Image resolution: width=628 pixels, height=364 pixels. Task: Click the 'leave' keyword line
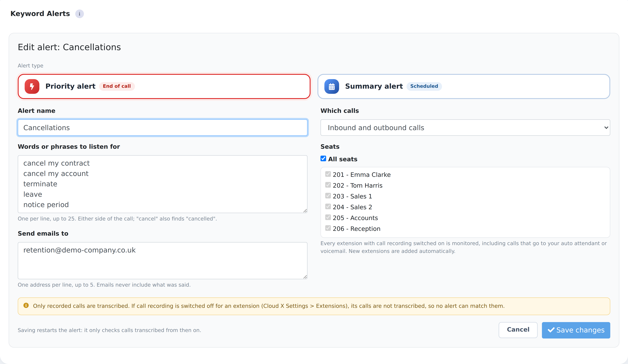pos(33,194)
